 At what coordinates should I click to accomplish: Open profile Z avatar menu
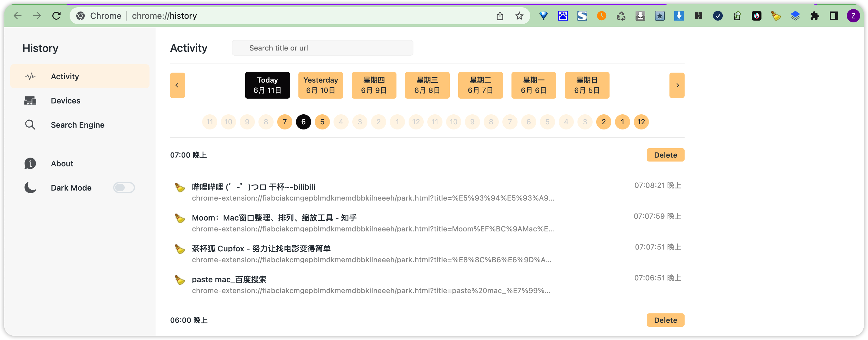click(x=853, y=16)
